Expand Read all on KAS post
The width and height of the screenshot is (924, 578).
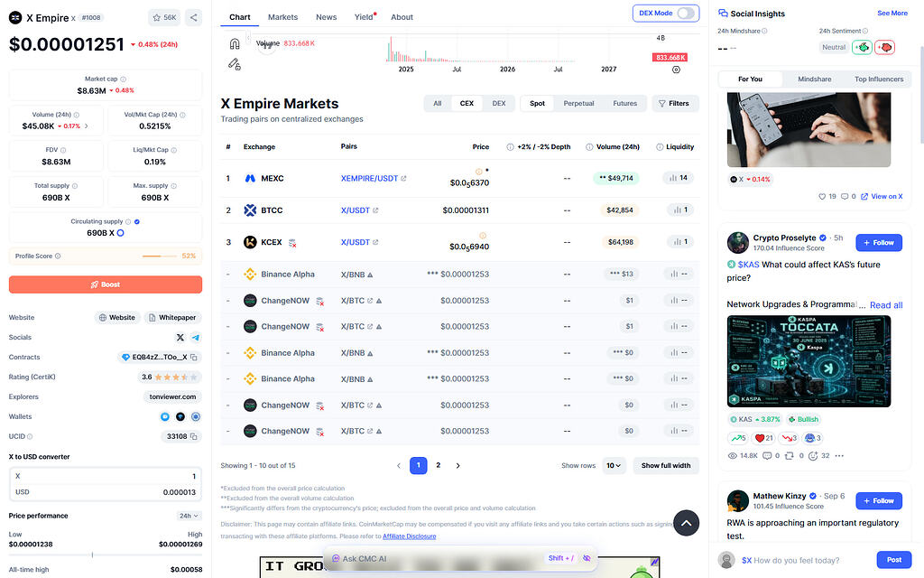tap(886, 305)
